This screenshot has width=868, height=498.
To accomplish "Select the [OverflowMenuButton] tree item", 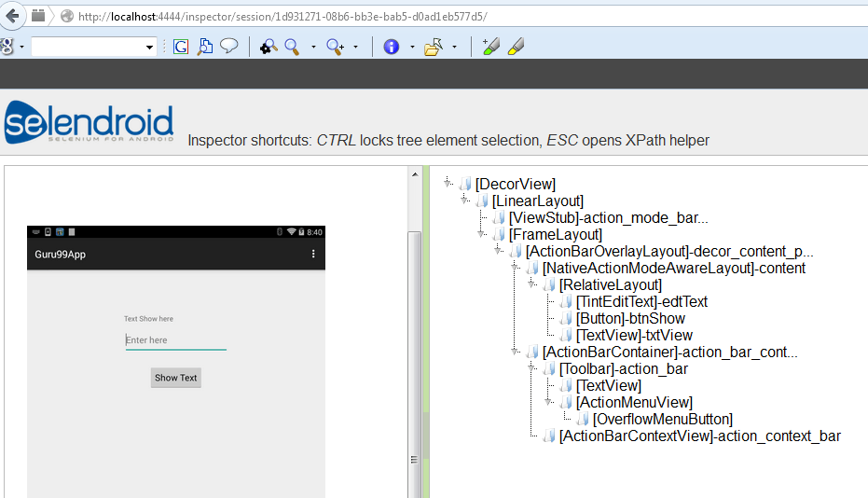I will pos(662,419).
